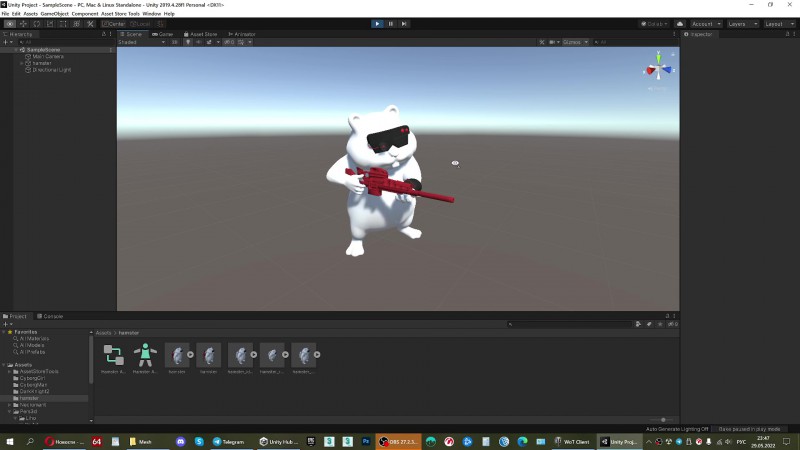
Task: Select the Rect transform tool
Action: click(x=63, y=24)
